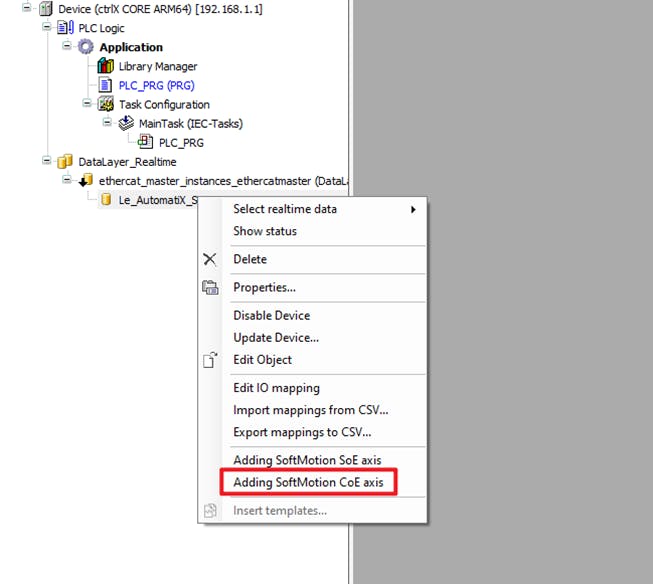Screen dimensions: 653x584
Task: Choose Adding SoftMotion SoE axis
Action: 307,460
